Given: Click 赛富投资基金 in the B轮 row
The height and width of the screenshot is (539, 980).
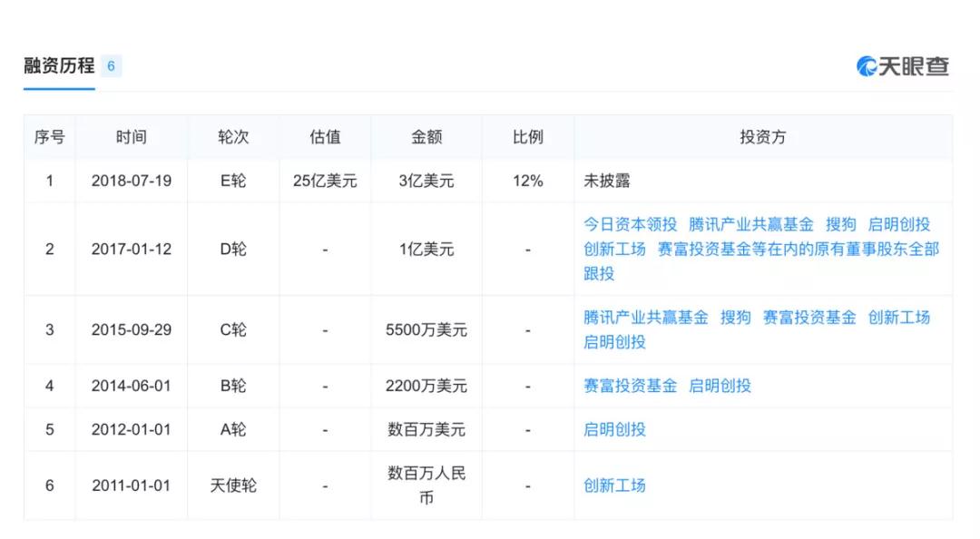Looking at the screenshot, I should tap(630, 386).
